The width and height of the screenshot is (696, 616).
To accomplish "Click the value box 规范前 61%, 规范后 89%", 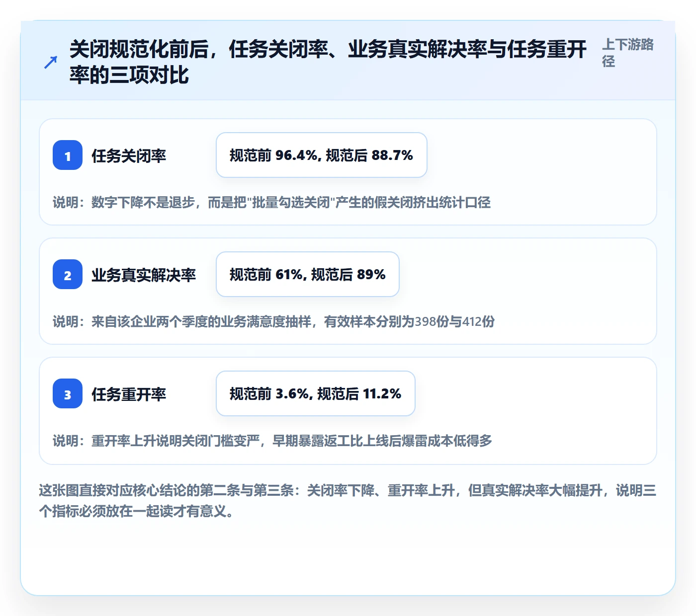I will [x=308, y=274].
